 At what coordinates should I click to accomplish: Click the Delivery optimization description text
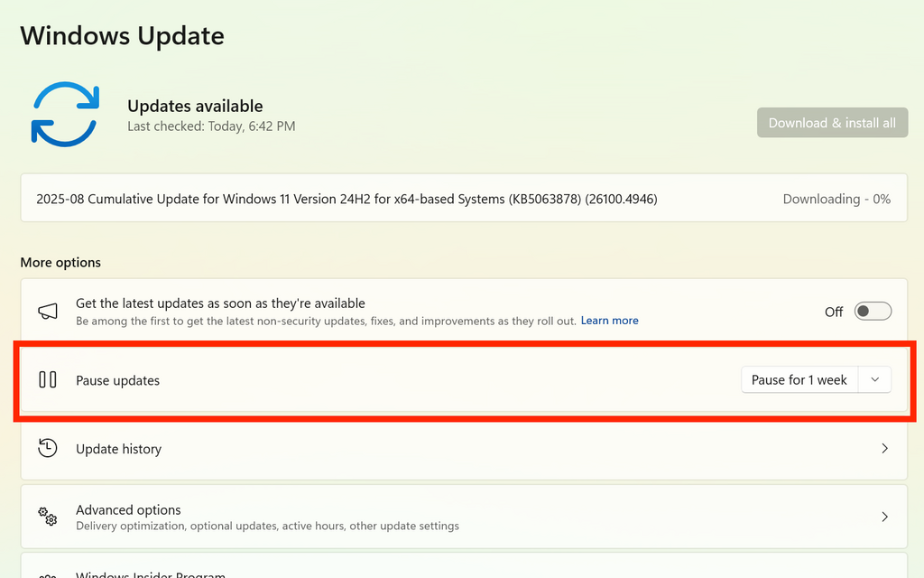[267, 526]
